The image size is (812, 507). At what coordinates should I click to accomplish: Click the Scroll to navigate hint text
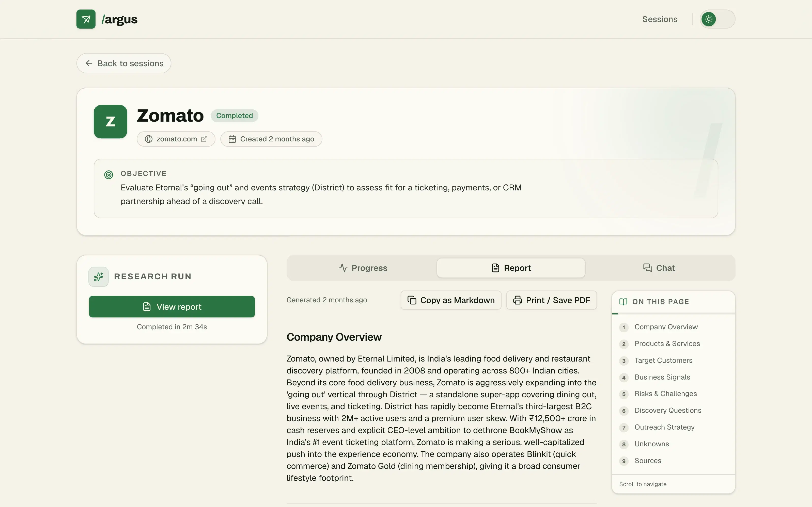(x=643, y=484)
